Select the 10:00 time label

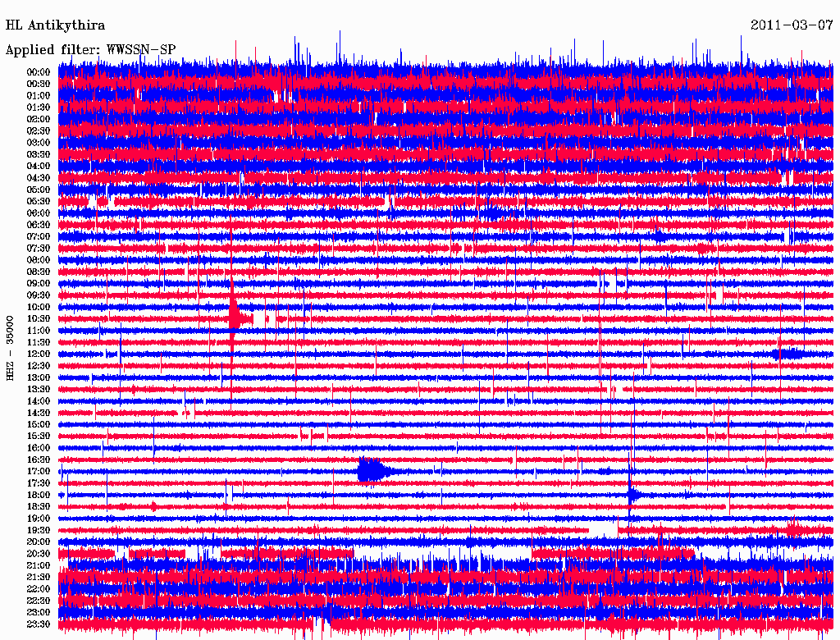tap(39, 307)
